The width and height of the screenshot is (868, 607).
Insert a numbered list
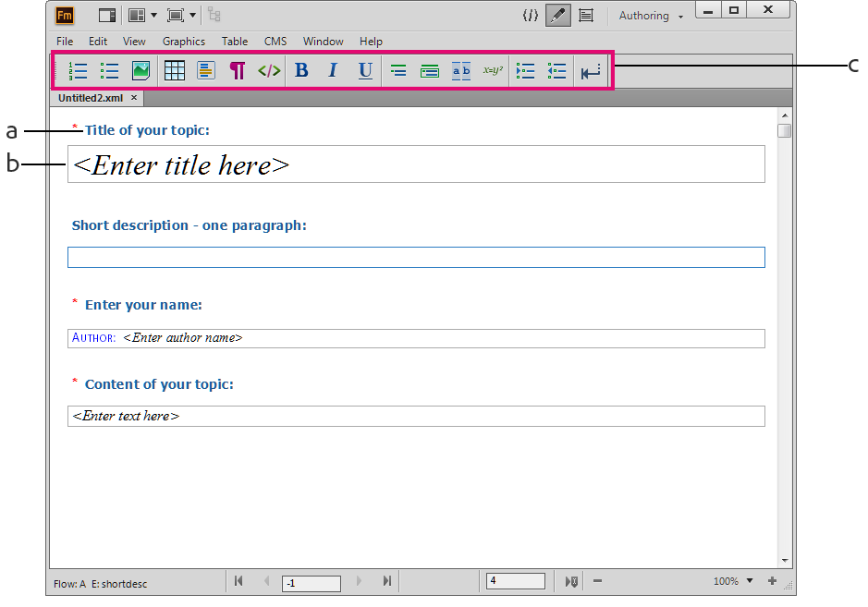78,70
